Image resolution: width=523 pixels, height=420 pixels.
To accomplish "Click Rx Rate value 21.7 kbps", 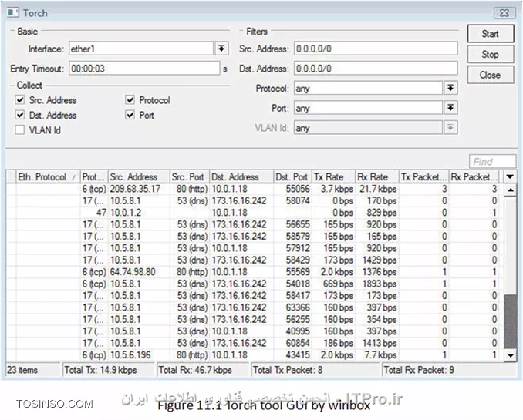I will click(x=378, y=189).
